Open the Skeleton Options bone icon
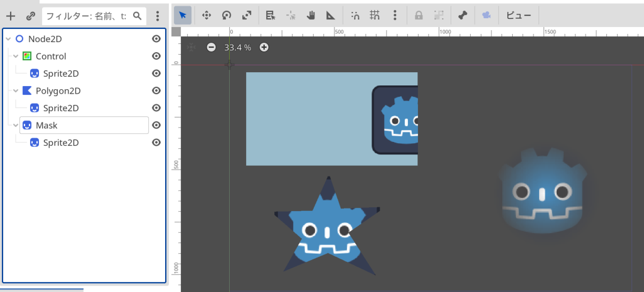Screen dimensions: 644x292 (x=463, y=16)
